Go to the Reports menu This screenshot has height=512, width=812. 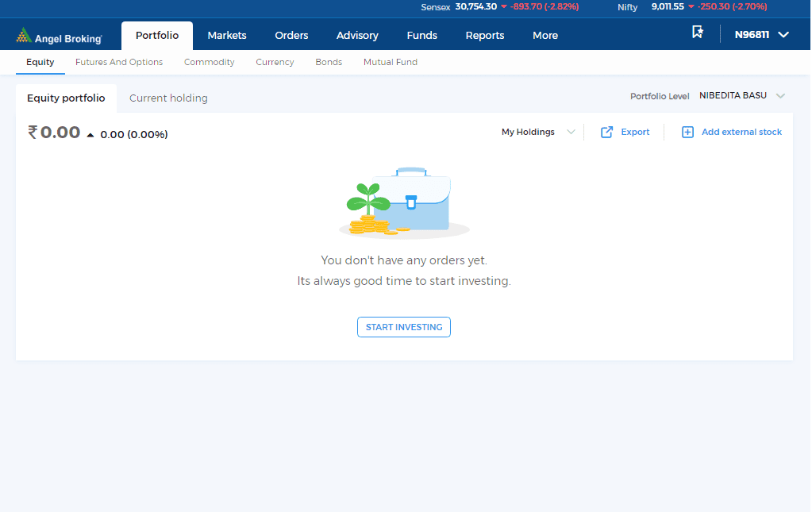pyautogui.click(x=485, y=35)
